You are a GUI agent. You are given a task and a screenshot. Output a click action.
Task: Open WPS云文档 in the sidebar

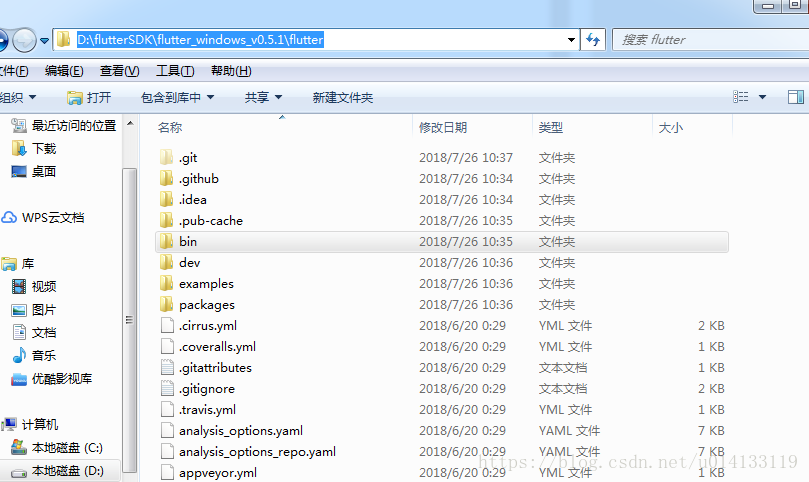[x=43, y=217]
